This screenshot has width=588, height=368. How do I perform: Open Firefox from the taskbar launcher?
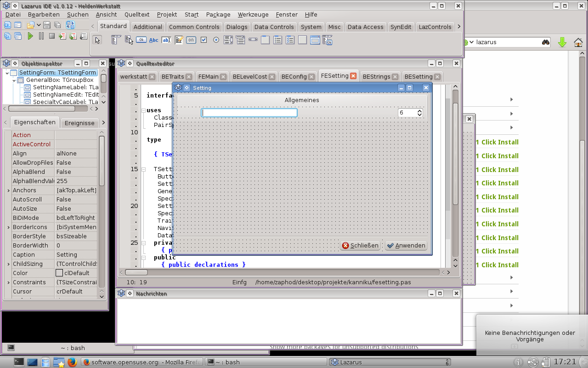72,362
